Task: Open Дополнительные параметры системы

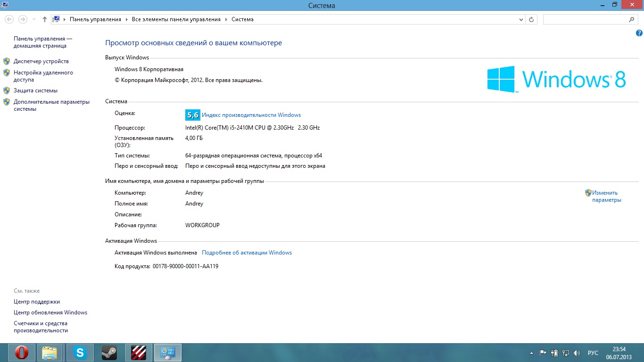Action: pos(51,105)
